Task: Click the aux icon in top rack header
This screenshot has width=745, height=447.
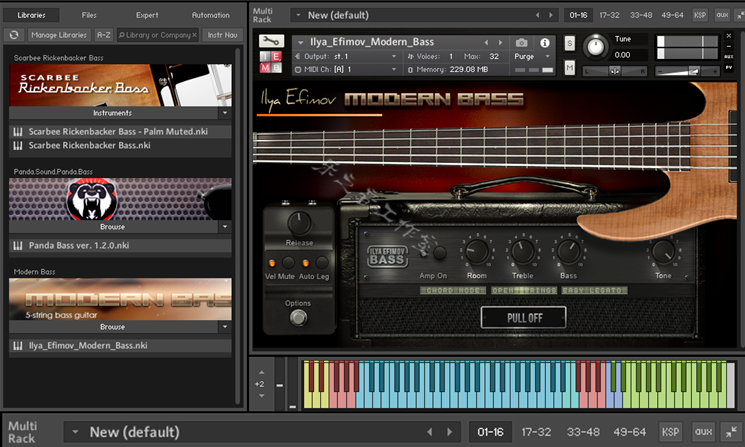Action: (x=722, y=15)
